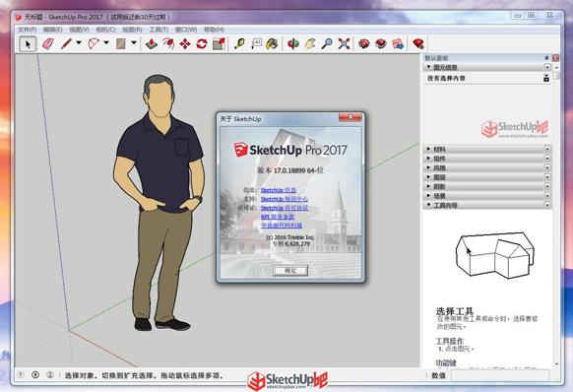
Task: Open the SketchUp help center link
Action: click(x=285, y=199)
